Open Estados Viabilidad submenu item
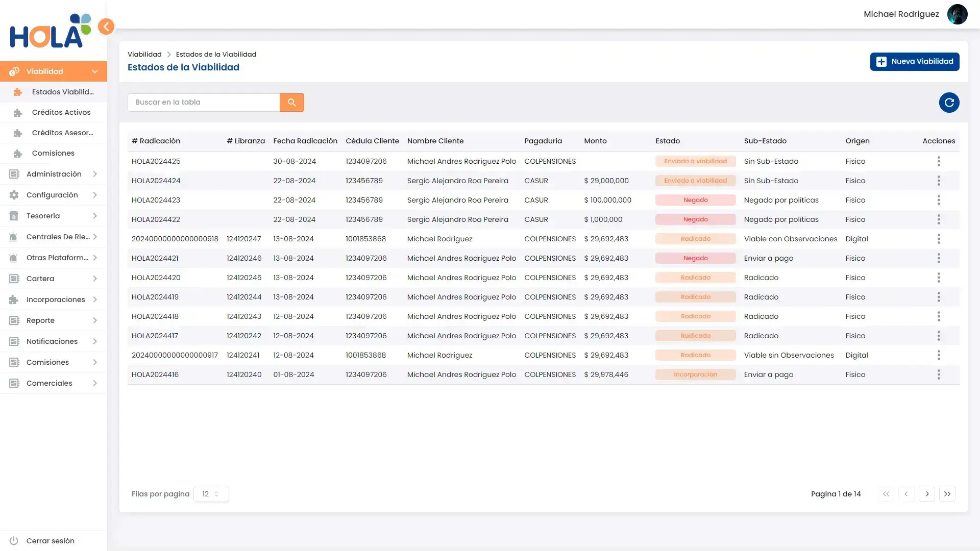 54,92
